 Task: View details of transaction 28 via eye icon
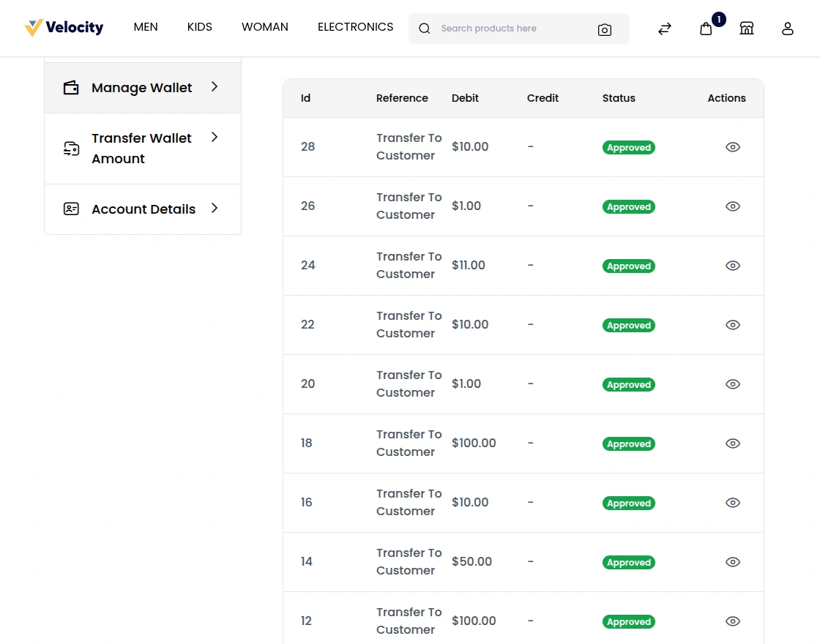point(733,147)
